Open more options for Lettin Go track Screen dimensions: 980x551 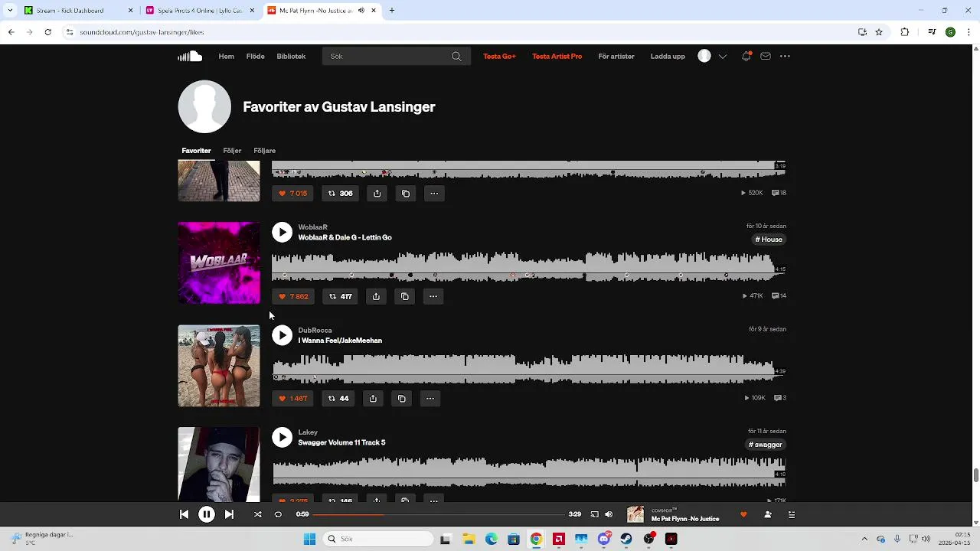(x=433, y=296)
